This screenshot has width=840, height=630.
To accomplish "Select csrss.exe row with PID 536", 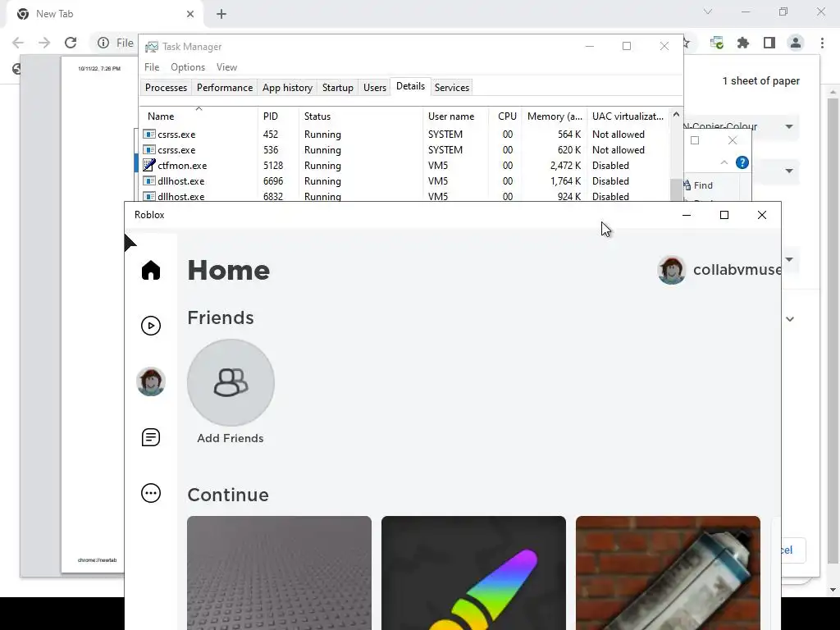I will pos(405,150).
